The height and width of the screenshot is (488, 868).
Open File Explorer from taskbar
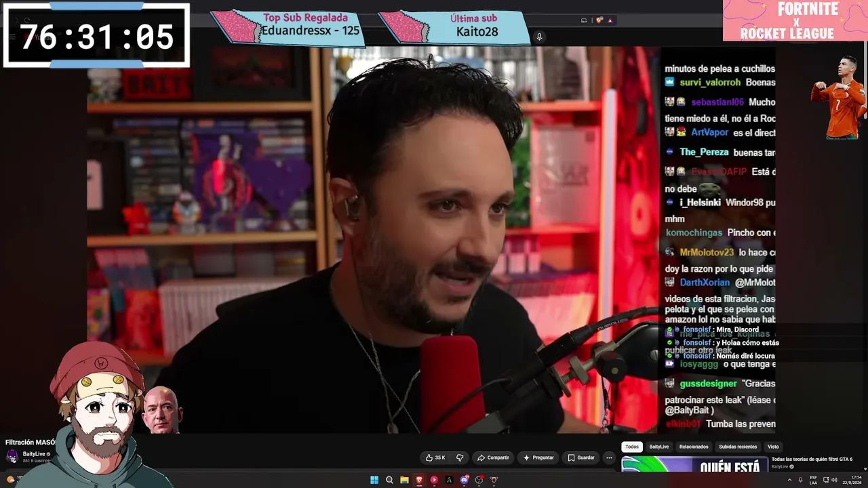click(404, 480)
